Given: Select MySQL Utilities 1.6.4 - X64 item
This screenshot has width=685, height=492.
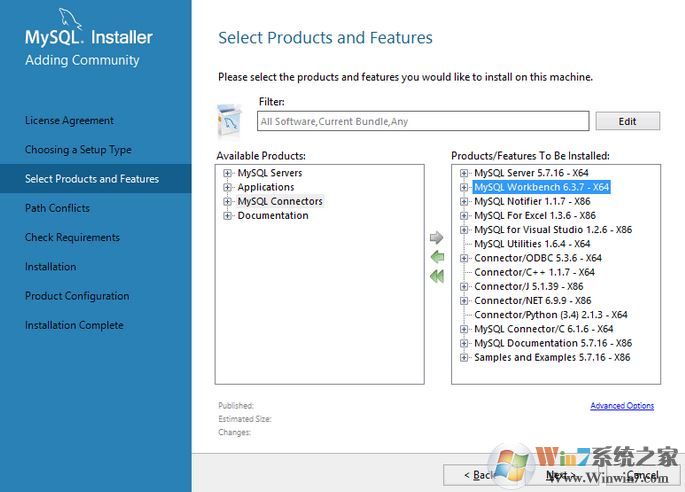Looking at the screenshot, I should point(532,244).
